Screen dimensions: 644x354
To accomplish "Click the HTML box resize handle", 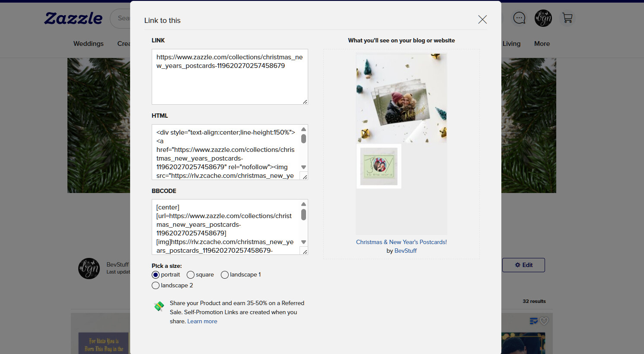I will (305, 177).
